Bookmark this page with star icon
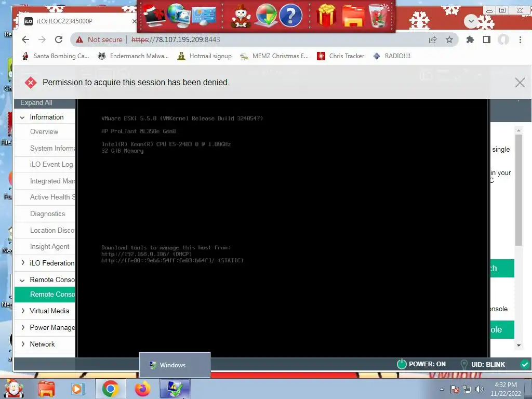This screenshot has width=532, height=399. pyautogui.click(x=449, y=39)
